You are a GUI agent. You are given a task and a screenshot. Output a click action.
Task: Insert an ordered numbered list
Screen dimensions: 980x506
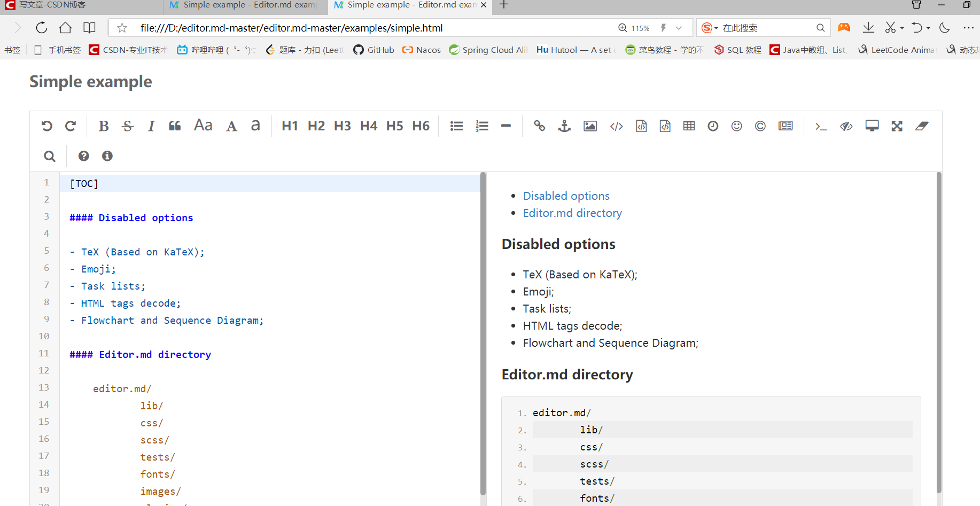point(482,126)
